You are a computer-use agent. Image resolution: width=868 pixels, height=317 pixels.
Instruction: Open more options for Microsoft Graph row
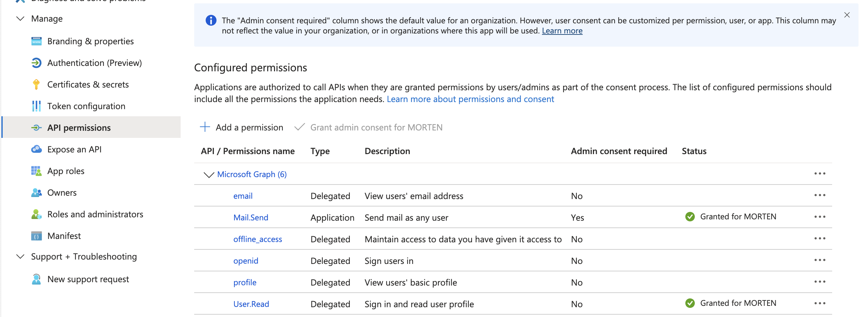pos(820,174)
